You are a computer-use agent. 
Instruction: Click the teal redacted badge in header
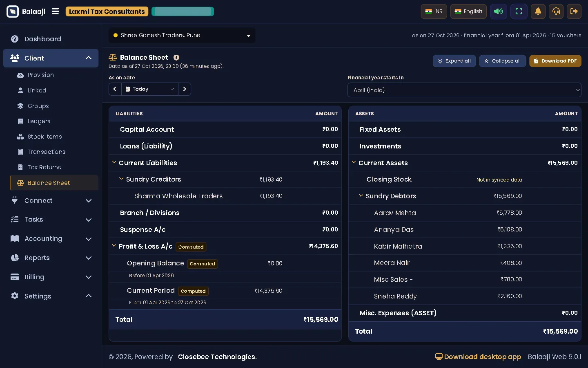(x=183, y=11)
